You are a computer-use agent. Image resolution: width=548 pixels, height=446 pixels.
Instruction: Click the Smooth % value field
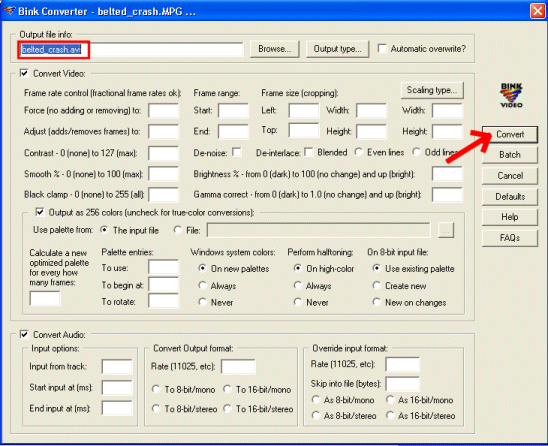164,174
